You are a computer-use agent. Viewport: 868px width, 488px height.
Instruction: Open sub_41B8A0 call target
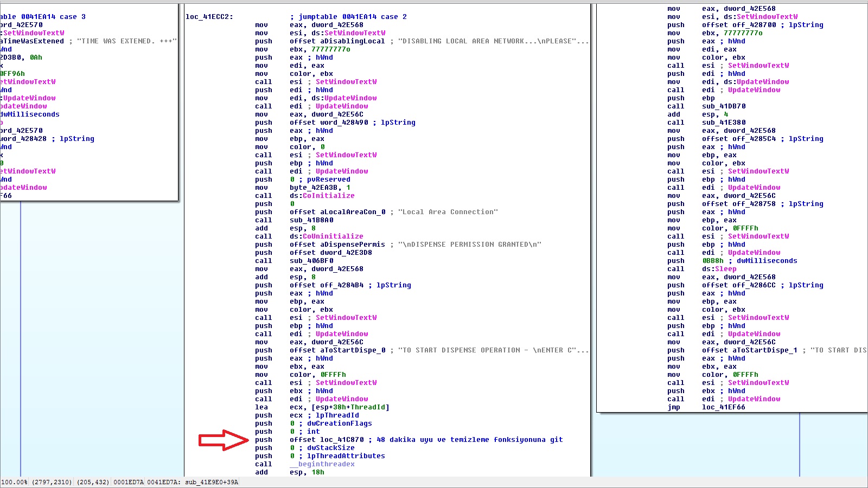(311, 220)
